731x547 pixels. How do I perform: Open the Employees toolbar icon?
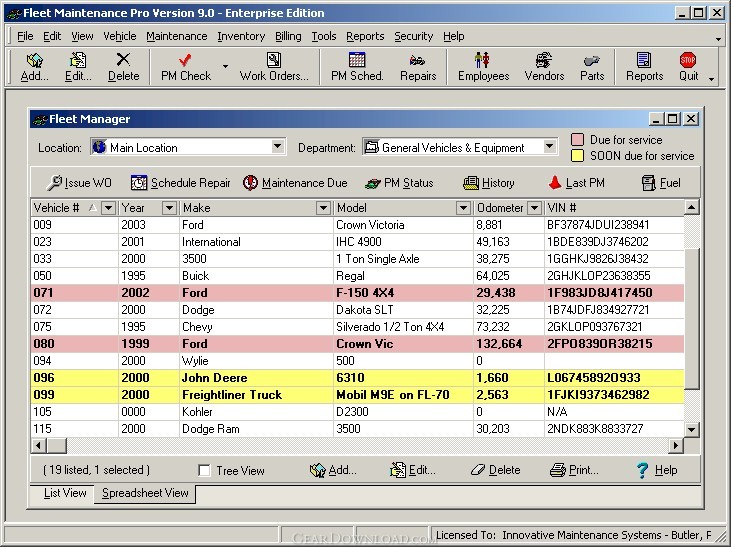coord(483,67)
